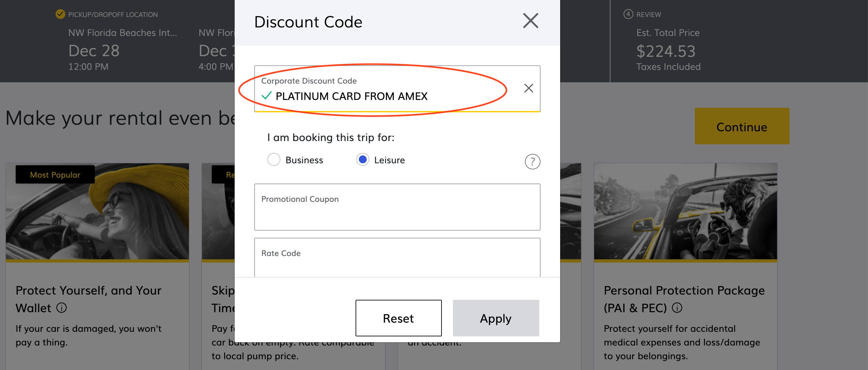The width and height of the screenshot is (868, 370).
Task: Select the Review step heading
Action: coord(649,14)
